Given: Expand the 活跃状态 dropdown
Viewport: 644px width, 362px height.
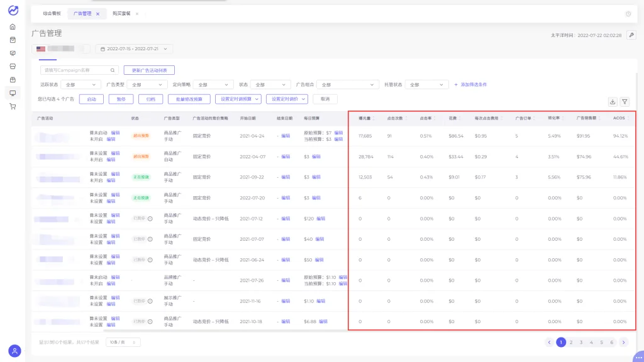Looking at the screenshot, I should pyautogui.click(x=81, y=85).
